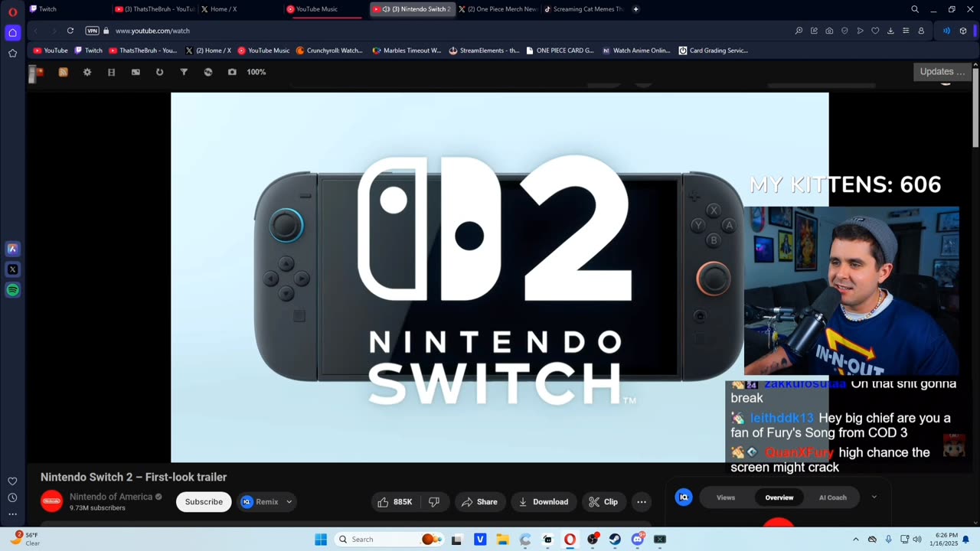Screen dimensions: 980x551
Task: Open the Opera start page home icon
Action: click(x=12, y=32)
